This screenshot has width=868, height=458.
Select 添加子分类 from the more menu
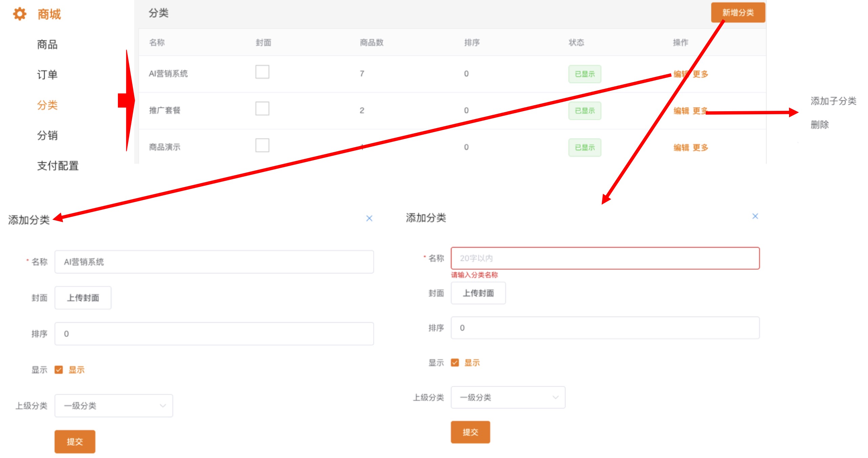click(x=833, y=101)
